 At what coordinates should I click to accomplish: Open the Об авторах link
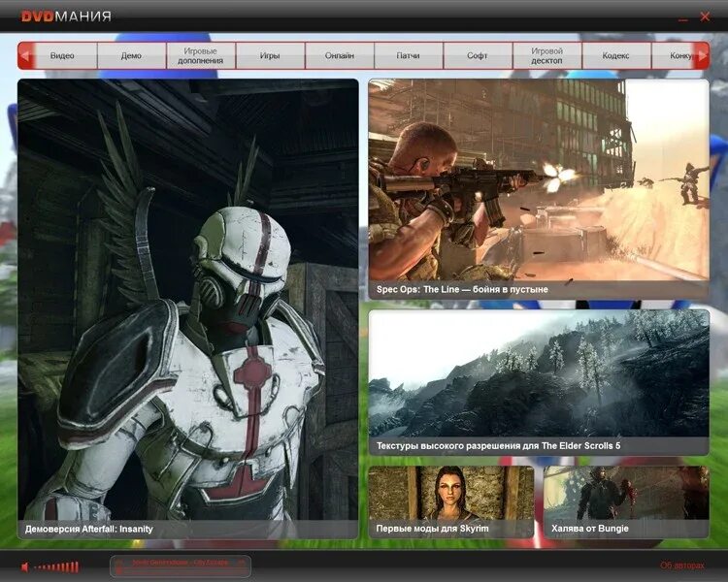point(682,566)
